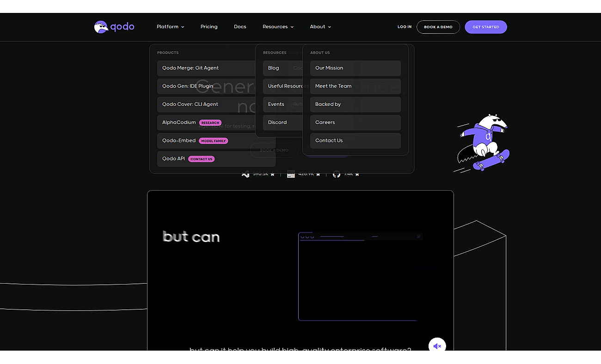Image resolution: width=601 pixels, height=364 pixels.
Task: Unmute the video with speaker icon
Action: [437, 346]
